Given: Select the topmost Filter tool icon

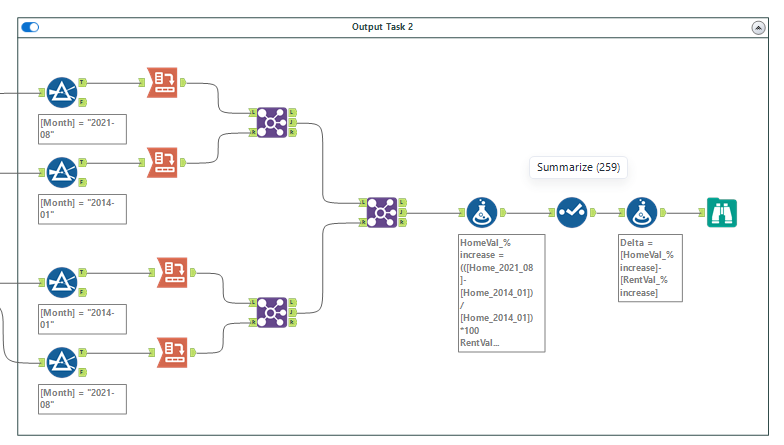Looking at the screenshot, I should point(62,92).
